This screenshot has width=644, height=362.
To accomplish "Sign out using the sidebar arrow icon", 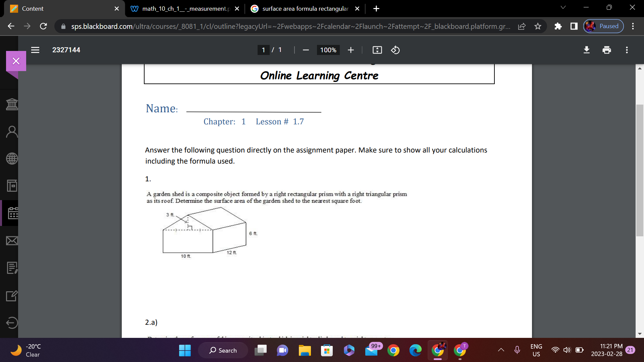I will [x=12, y=323].
